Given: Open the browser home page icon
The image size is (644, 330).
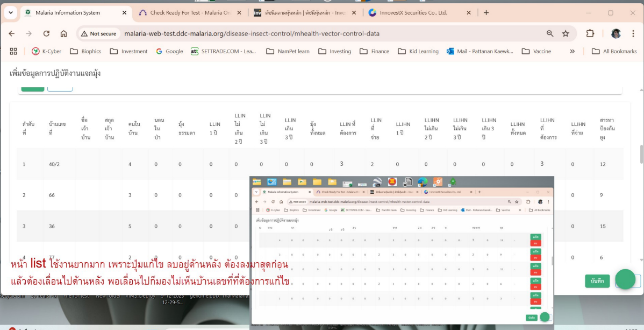Looking at the screenshot, I should [x=63, y=33].
